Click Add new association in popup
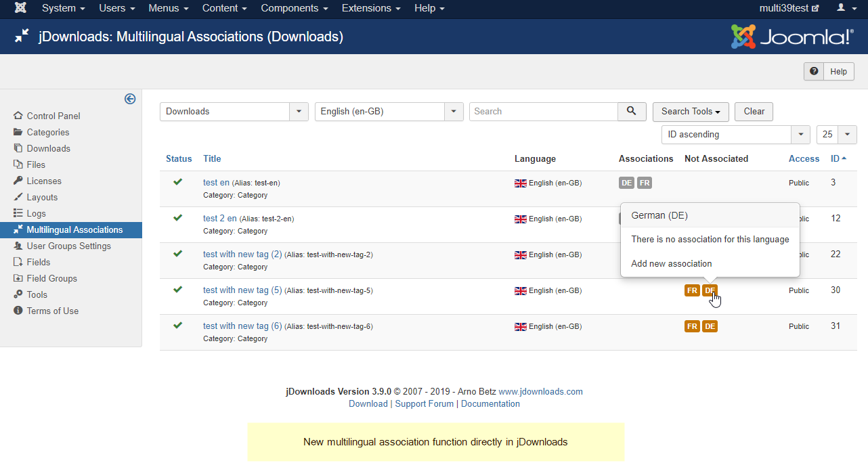Image resolution: width=868 pixels, height=465 pixels. tap(672, 264)
